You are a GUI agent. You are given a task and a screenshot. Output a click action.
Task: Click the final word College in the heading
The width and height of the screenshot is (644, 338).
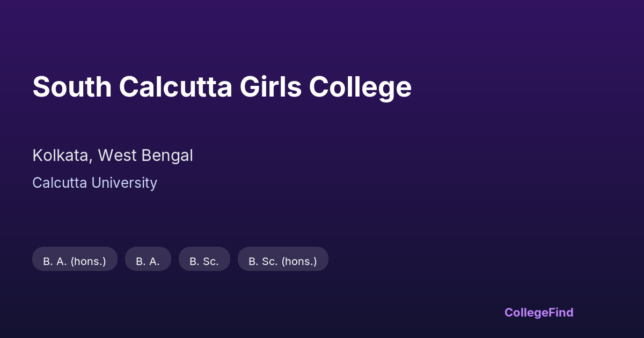click(x=360, y=87)
